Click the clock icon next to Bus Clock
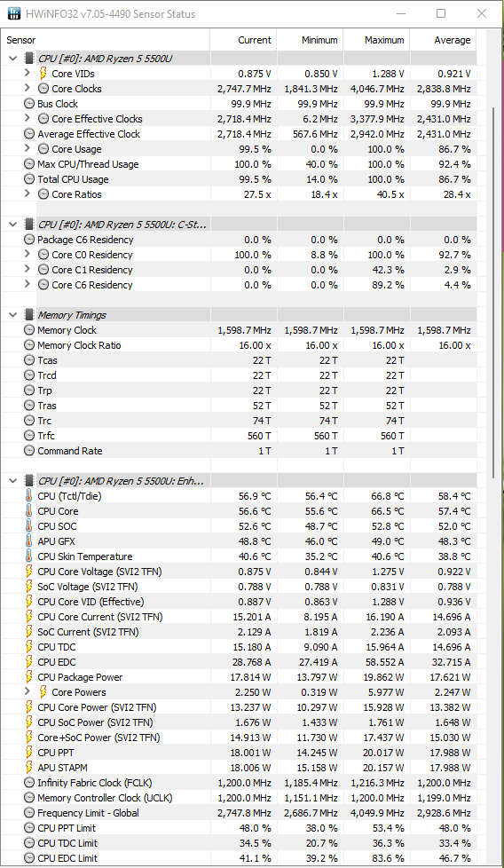Image resolution: width=504 pixels, height=868 pixels. 29,104
